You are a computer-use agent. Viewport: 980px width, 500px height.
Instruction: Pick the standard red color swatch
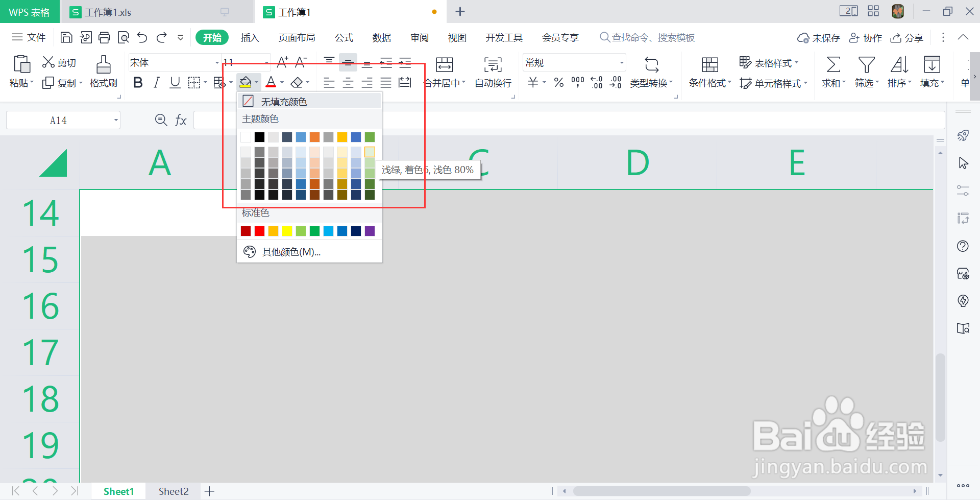tap(259, 231)
